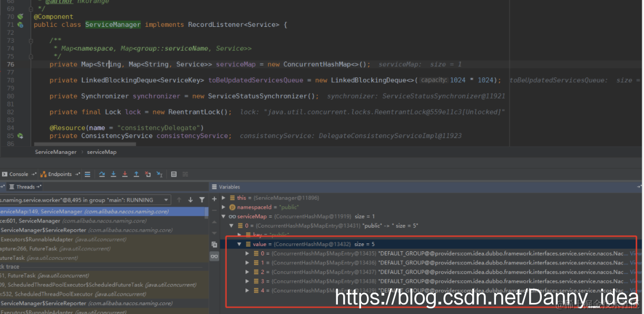This screenshot has width=644, height=314.
Task: Add a new watch with plus icon
Action: [214, 199]
